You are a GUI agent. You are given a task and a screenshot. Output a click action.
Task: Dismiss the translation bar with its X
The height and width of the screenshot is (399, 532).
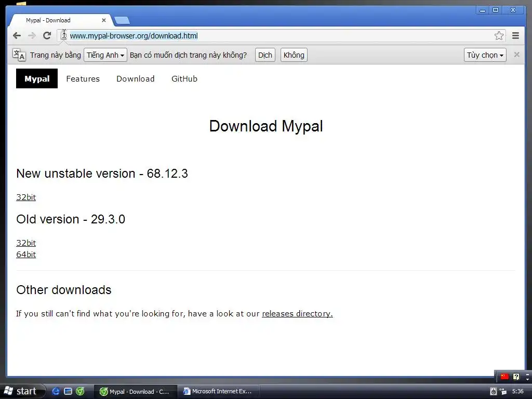coord(516,55)
